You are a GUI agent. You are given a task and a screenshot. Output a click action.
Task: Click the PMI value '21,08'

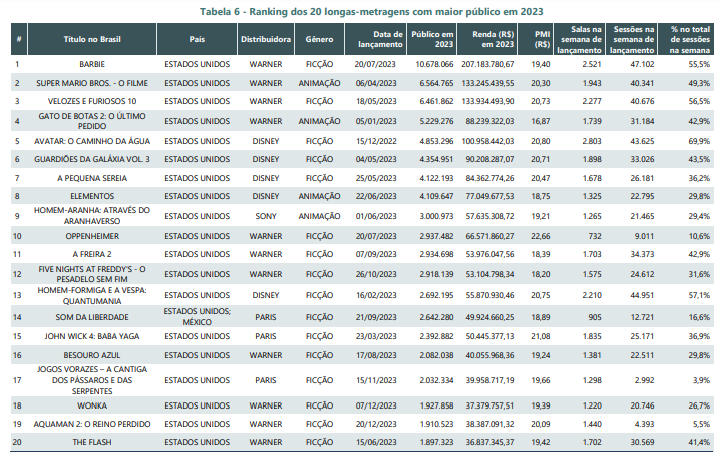pyautogui.click(x=540, y=336)
